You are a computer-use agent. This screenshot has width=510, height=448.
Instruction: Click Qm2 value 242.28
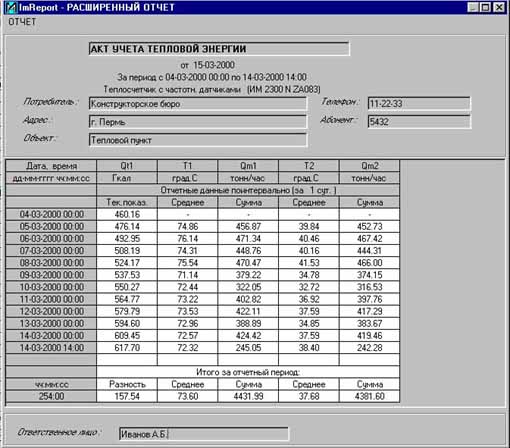click(x=369, y=348)
